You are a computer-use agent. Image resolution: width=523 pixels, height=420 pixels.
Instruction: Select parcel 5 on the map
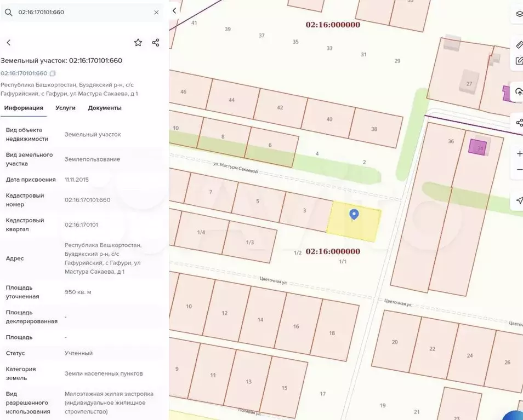tap(259, 202)
